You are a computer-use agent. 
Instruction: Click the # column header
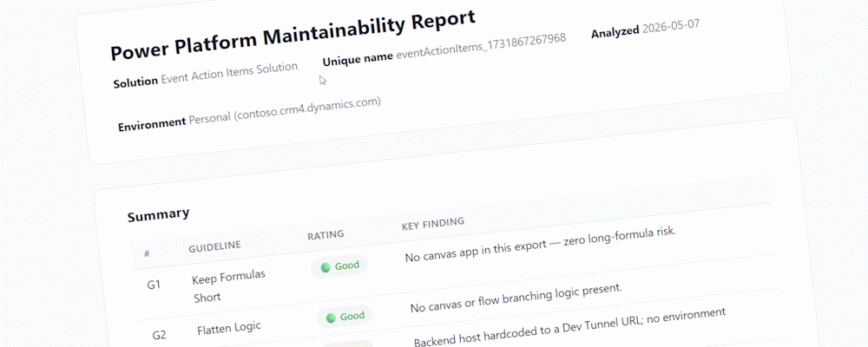[x=147, y=253]
